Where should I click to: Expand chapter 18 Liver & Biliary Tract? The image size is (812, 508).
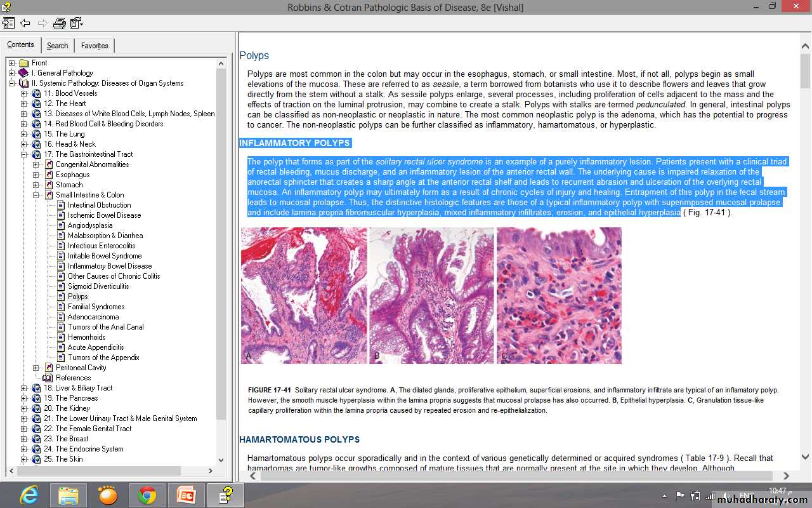point(24,388)
